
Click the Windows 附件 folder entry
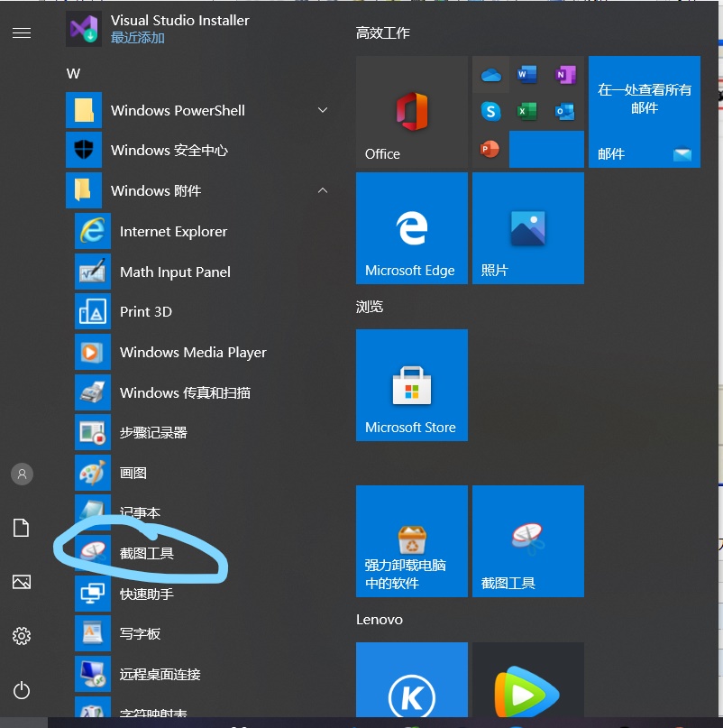tap(199, 190)
